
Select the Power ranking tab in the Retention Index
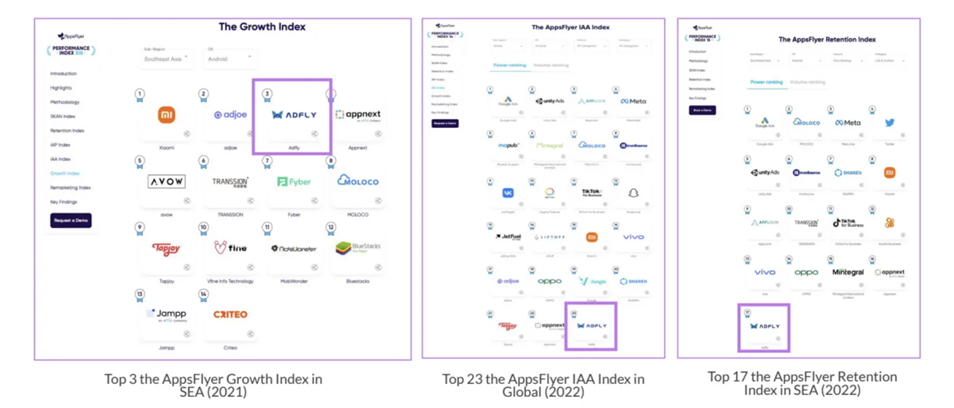(765, 82)
